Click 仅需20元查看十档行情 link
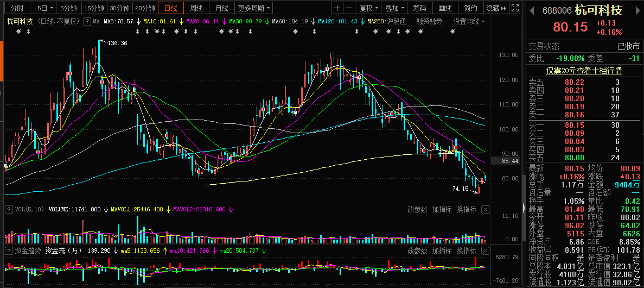This screenshot has width=644, height=288. coord(584,71)
